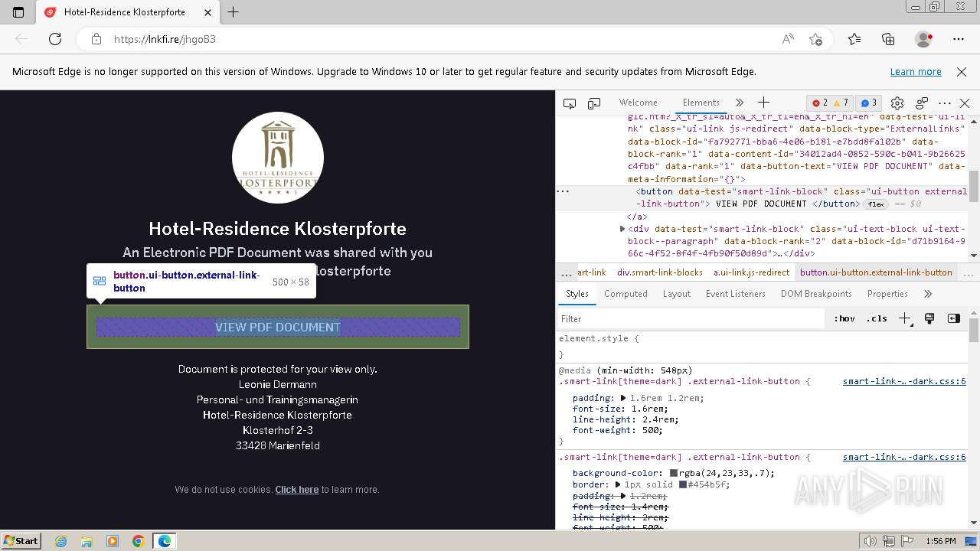Screen dimensions: 980x551
Task: Expand breadcrumb trail left ellipsis
Action: tap(566, 272)
